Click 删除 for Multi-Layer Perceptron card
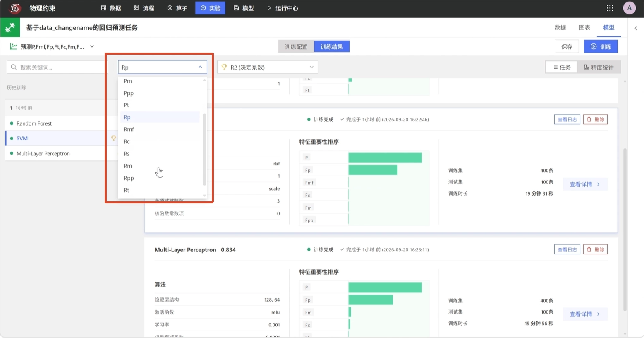 [595, 249]
